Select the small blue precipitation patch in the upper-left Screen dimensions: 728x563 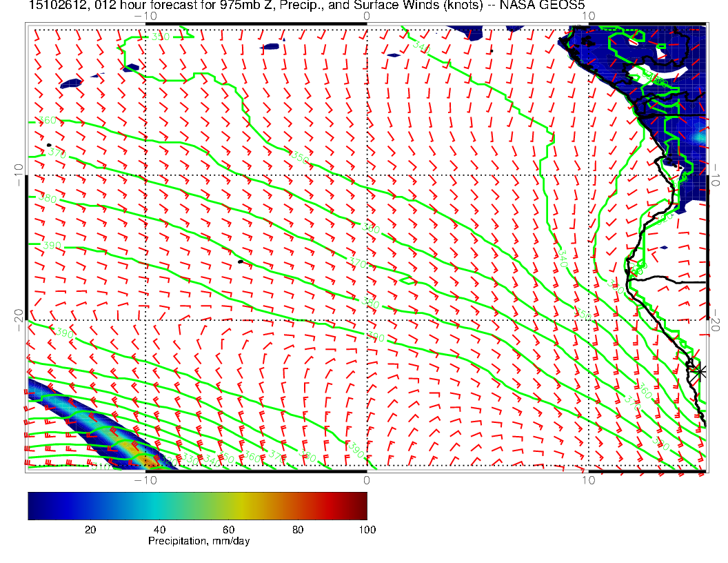click(71, 83)
